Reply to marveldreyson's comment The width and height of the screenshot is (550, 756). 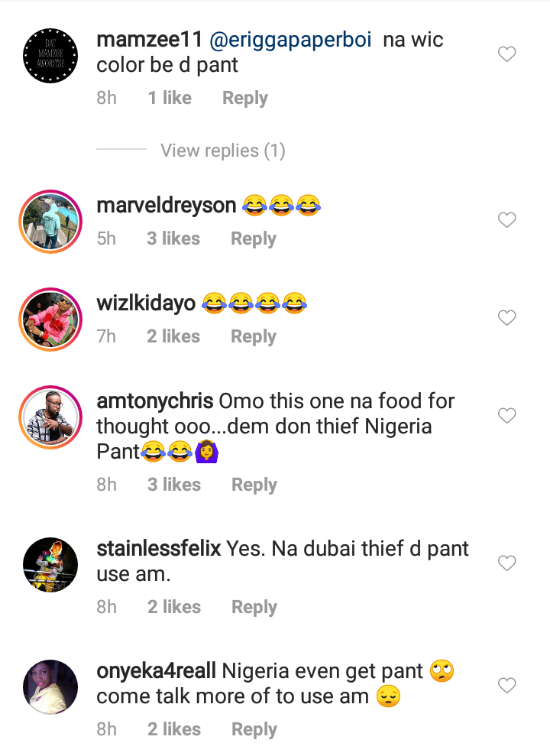253,238
